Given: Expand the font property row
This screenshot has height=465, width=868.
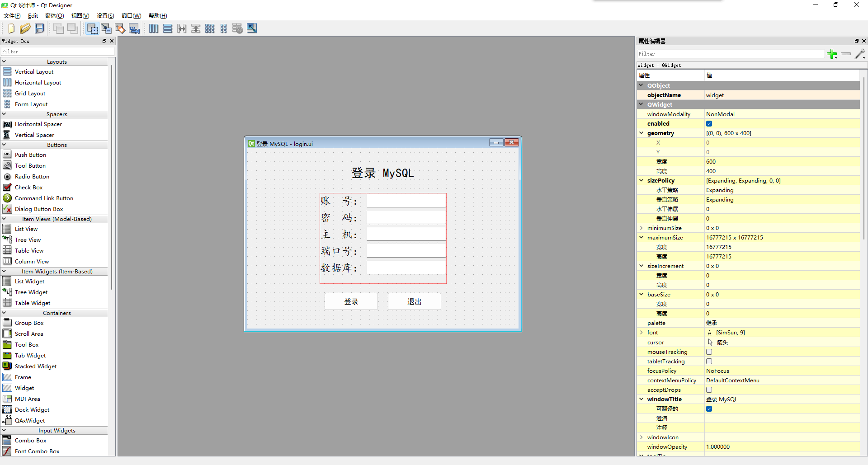Looking at the screenshot, I should tap(642, 332).
